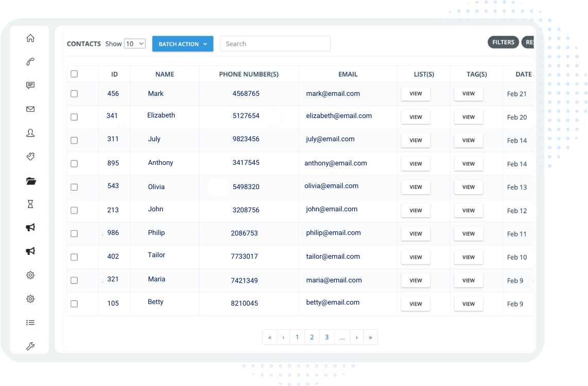Select the checkbox for Maria's row

coord(74,280)
